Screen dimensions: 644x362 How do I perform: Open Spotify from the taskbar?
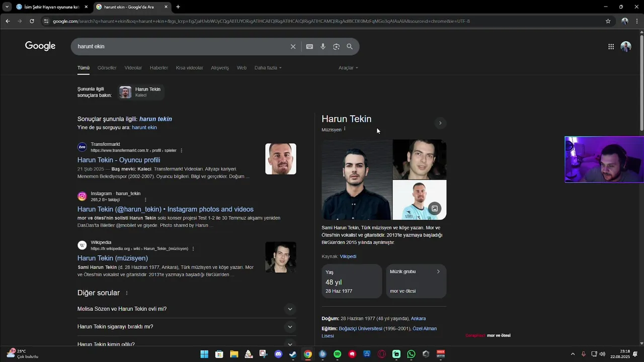click(x=338, y=354)
